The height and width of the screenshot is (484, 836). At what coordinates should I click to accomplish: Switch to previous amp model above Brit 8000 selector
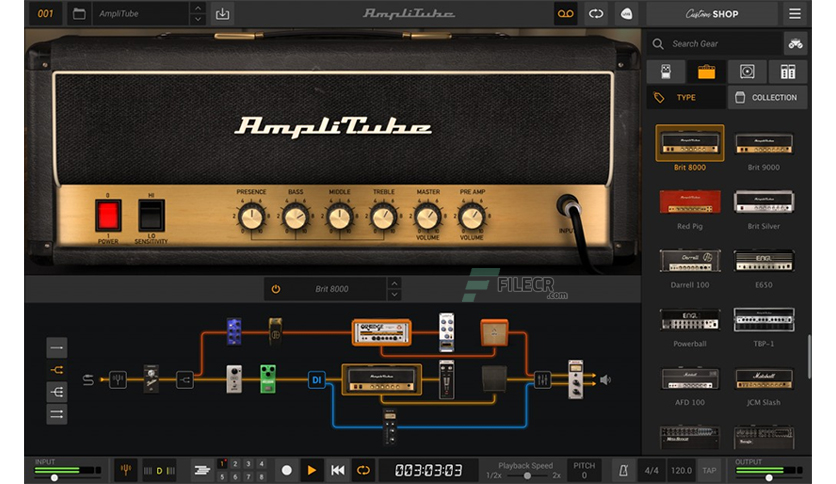coord(394,283)
